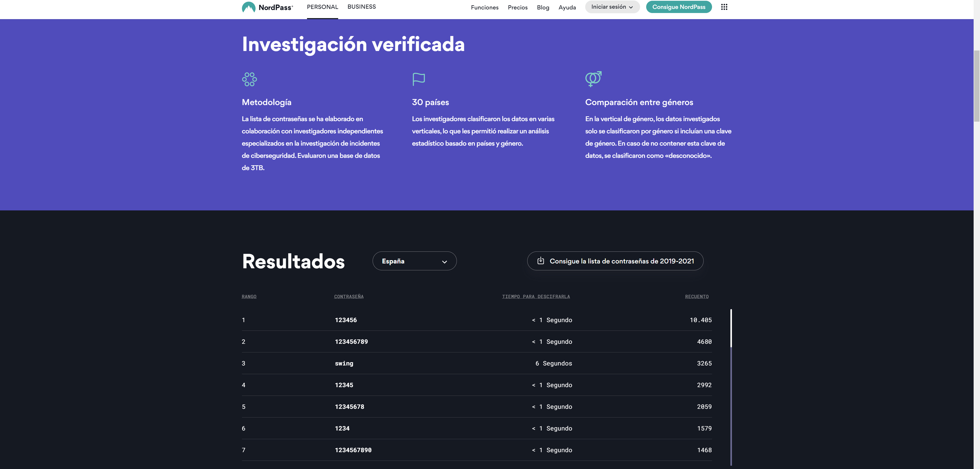Click the NordPass logo icon
This screenshot has height=469, width=980.
pos(248,7)
